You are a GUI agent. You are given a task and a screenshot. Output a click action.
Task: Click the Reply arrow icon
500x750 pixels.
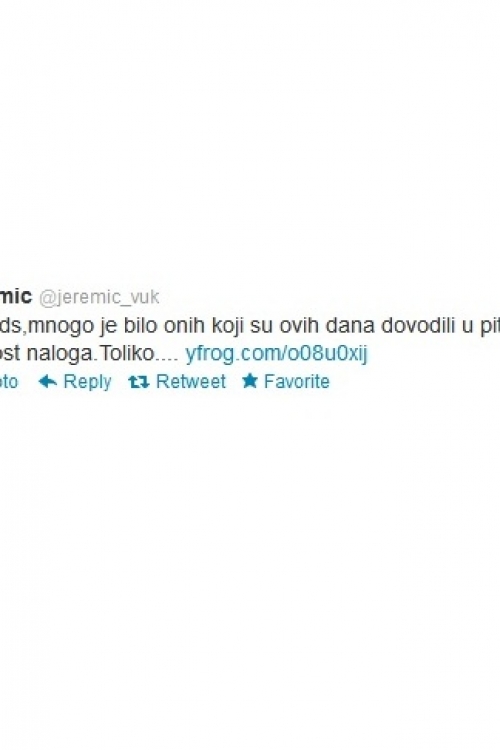pyautogui.click(x=47, y=381)
